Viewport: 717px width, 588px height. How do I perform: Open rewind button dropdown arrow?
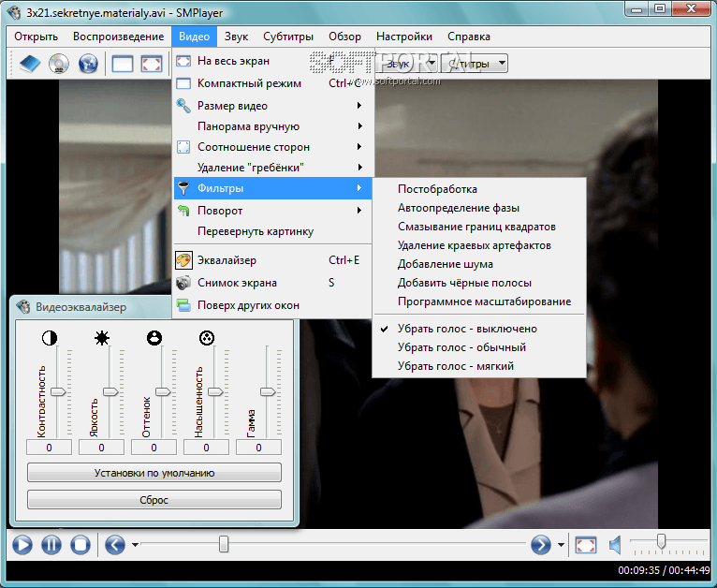point(135,545)
